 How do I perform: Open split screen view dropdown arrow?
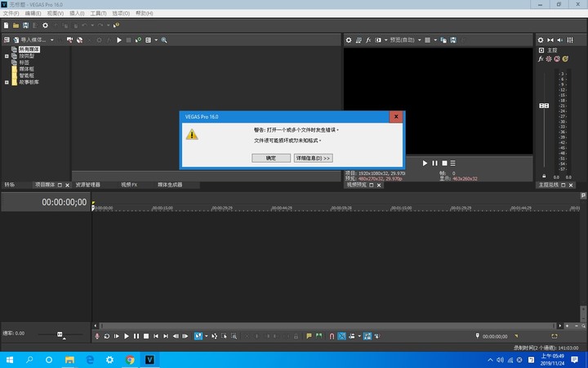(x=385, y=40)
